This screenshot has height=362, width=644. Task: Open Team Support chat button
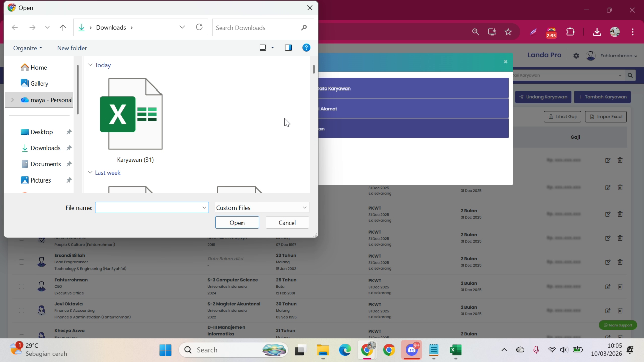pyautogui.click(x=618, y=325)
